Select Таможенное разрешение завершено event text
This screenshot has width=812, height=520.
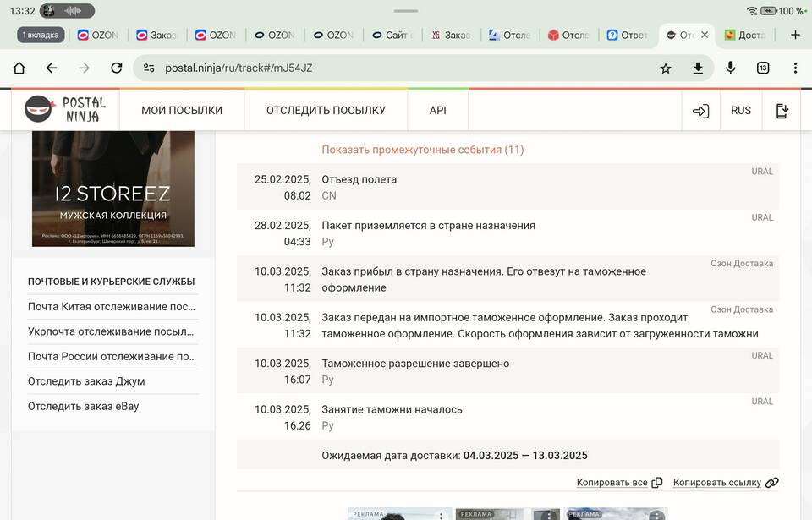coord(415,363)
